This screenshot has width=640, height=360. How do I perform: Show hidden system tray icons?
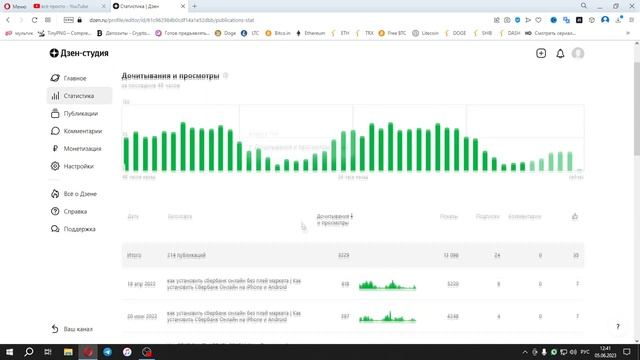pos(524,352)
